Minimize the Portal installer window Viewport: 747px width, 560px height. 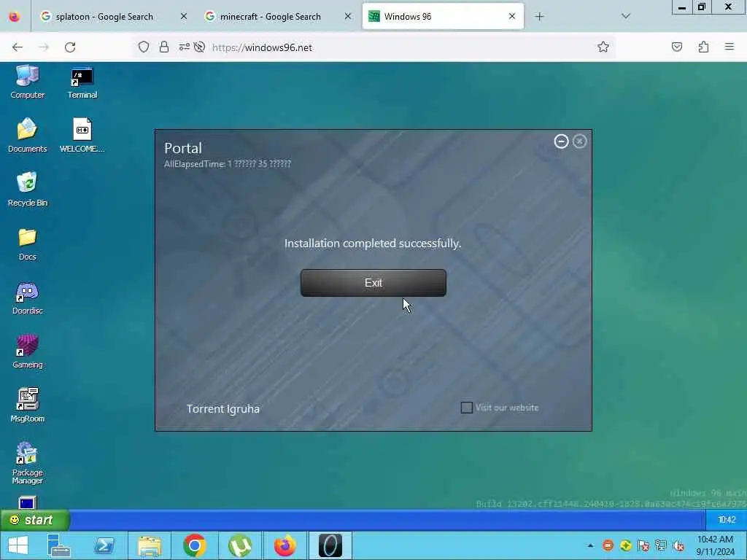point(561,141)
